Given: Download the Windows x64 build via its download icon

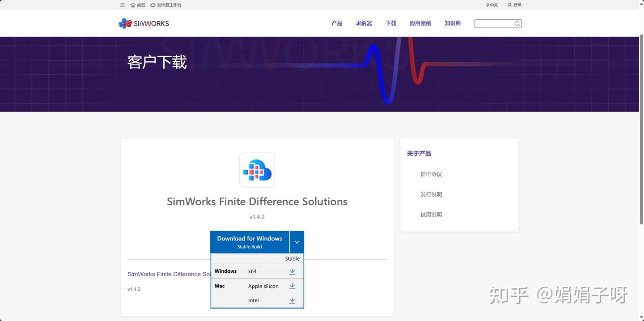Looking at the screenshot, I should [x=292, y=271].
